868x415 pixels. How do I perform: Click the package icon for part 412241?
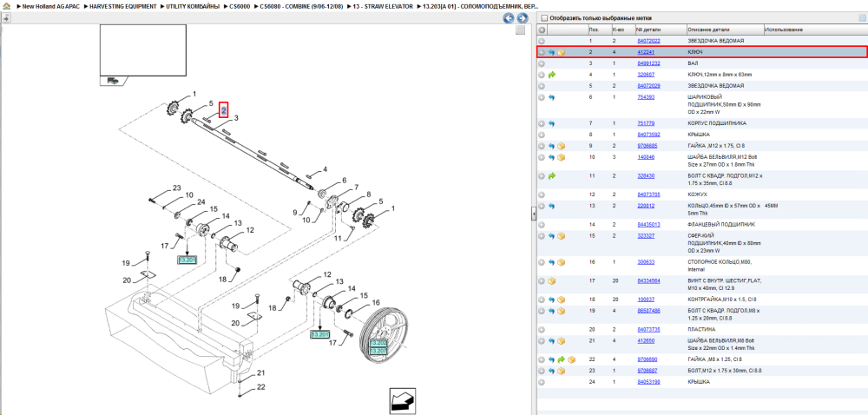[562, 53]
